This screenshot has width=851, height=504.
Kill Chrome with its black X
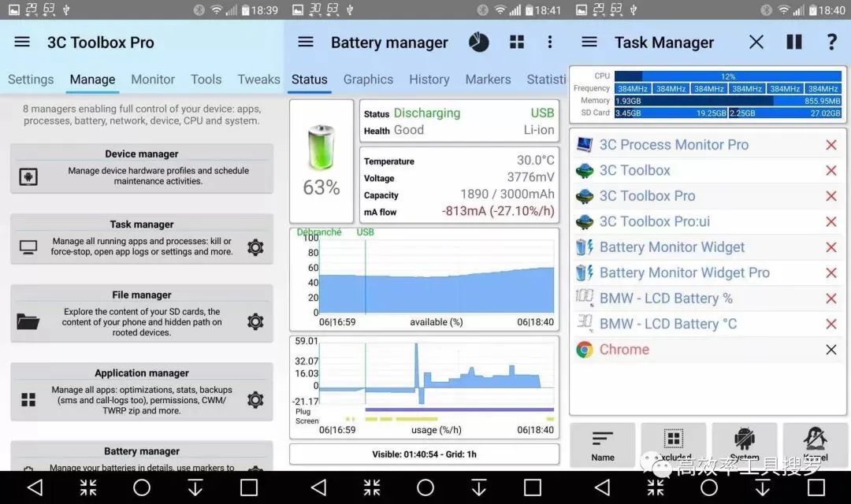pos(831,350)
